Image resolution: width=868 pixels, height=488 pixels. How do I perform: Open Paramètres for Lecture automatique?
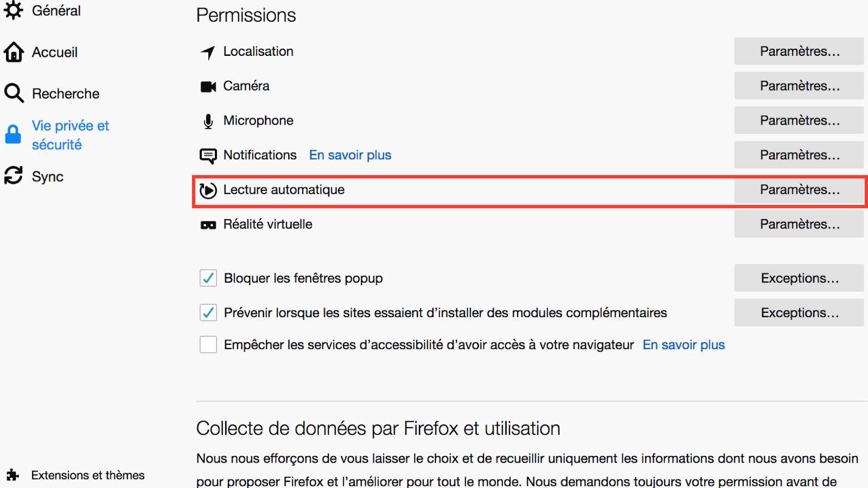point(799,190)
